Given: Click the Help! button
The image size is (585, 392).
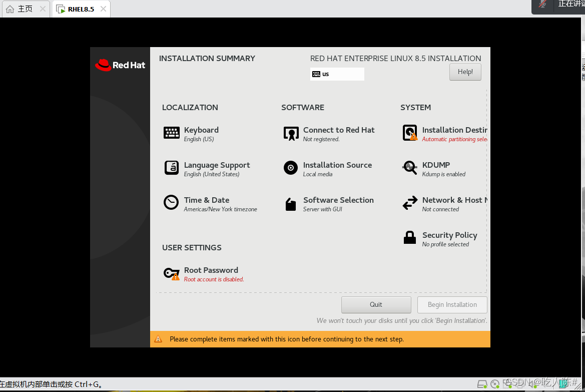Looking at the screenshot, I should (465, 72).
